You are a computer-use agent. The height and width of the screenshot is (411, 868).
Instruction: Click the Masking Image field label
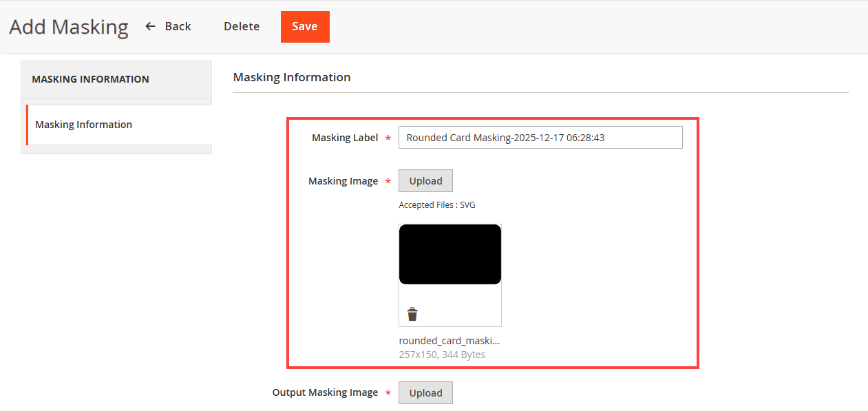343,181
